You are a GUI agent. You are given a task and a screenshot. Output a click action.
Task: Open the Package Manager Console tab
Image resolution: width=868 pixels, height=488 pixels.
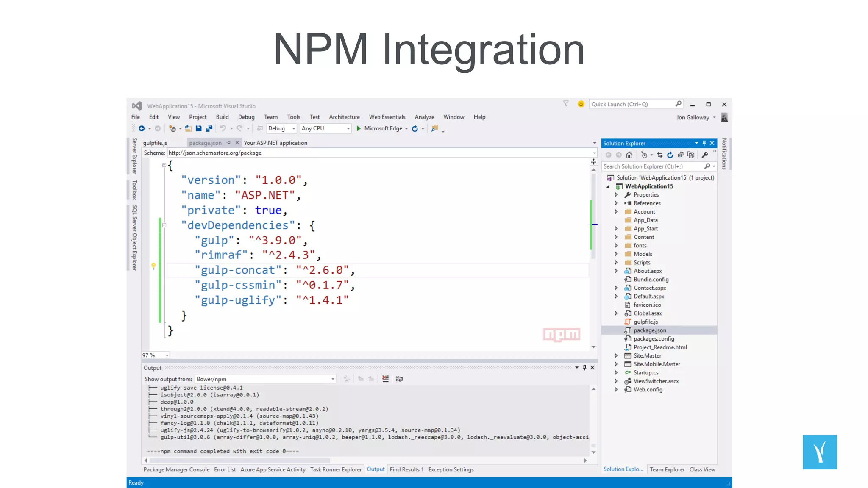point(176,469)
